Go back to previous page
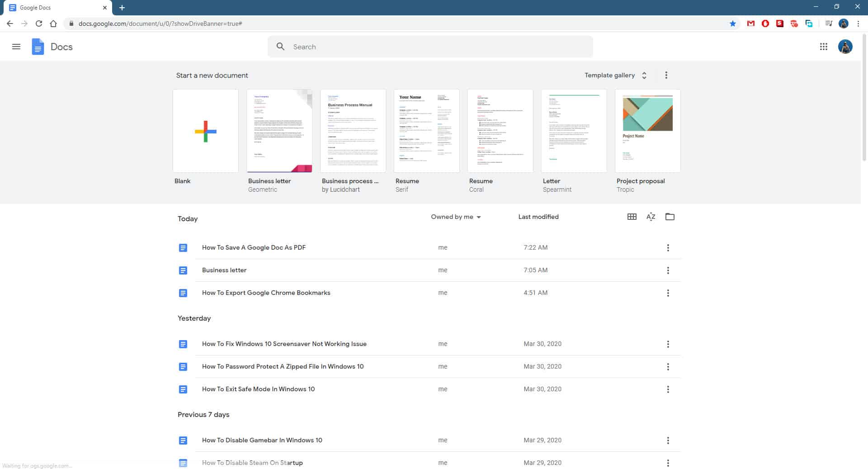This screenshot has height=469, width=868. point(10,24)
